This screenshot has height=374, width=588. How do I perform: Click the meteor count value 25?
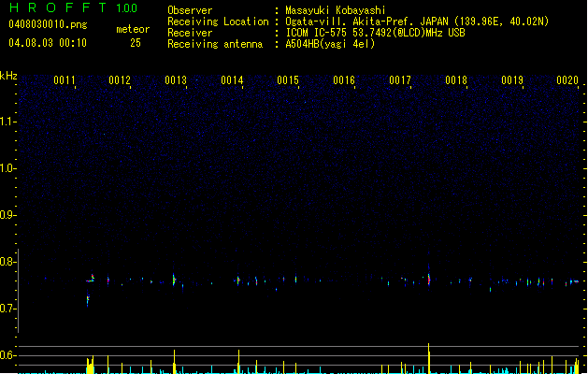[136, 43]
